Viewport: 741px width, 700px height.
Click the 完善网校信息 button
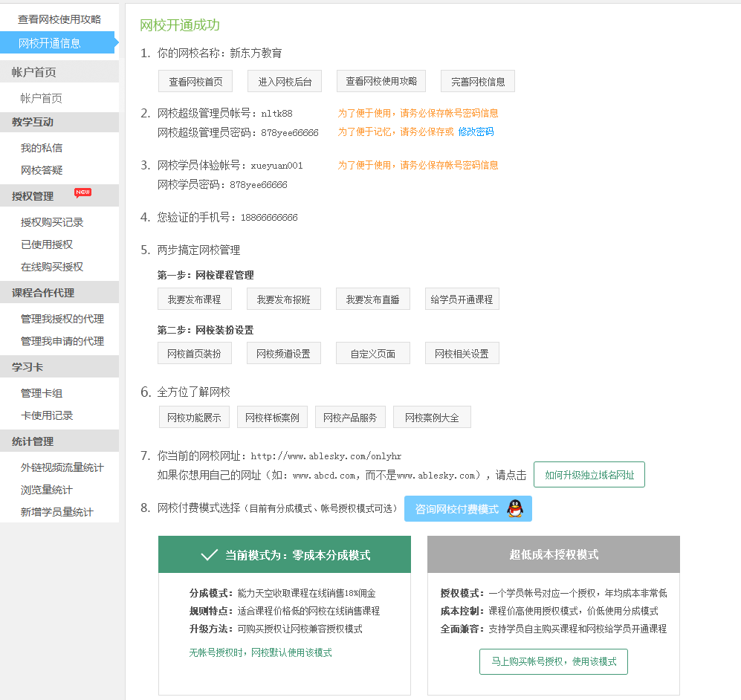click(x=478, y=82)
